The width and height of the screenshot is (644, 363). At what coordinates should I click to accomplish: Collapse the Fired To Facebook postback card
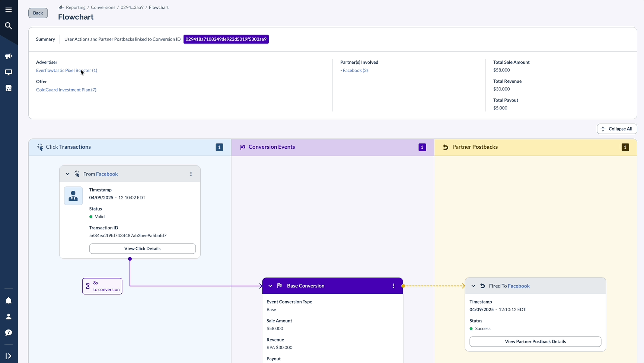[473, 286]
